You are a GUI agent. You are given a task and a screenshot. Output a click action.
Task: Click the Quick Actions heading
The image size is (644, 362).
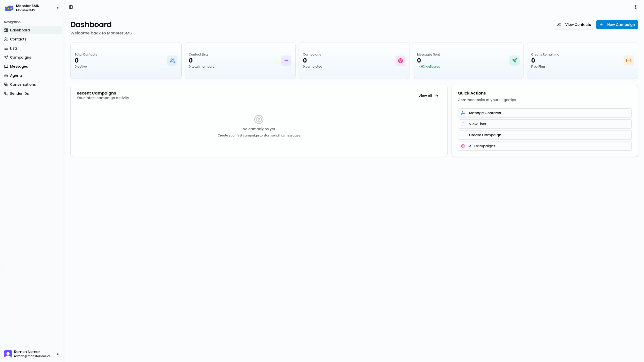(x=472, y=93)
